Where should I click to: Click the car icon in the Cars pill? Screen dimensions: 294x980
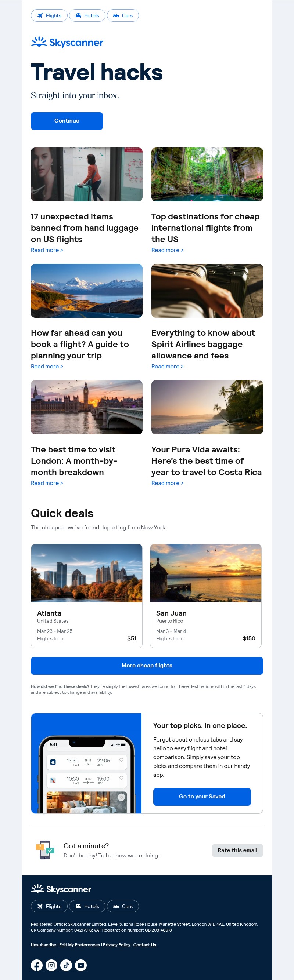(116, 16)
